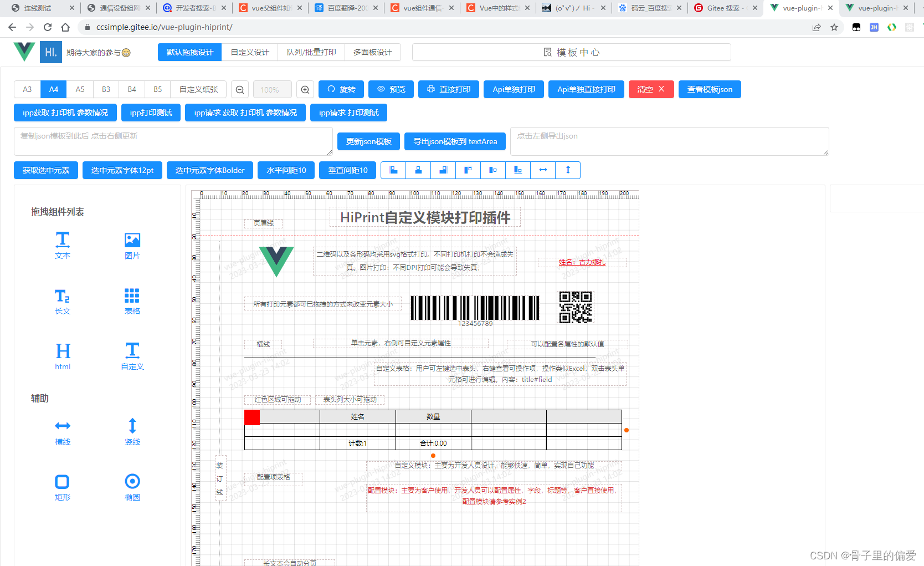Click ipp请求 获取 打印机 参数情况
The height and width of the screenshot is (566, 924).
245,113
